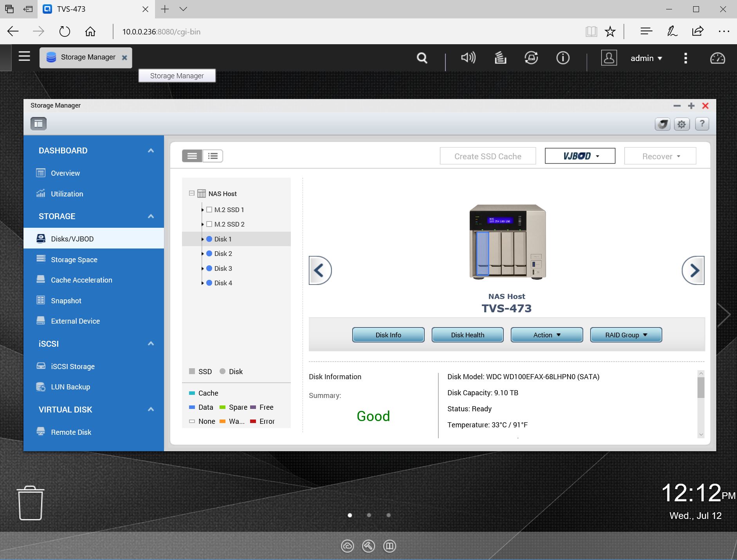Screen dimensions: 737x560
Task: Open LUN Backup page
Action: point(70,387)
